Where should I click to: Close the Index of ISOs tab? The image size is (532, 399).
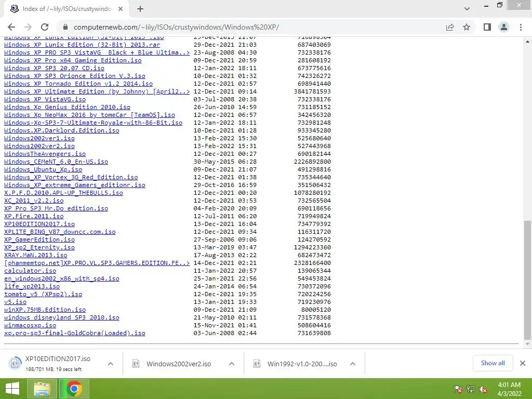[x=121, y=9]
